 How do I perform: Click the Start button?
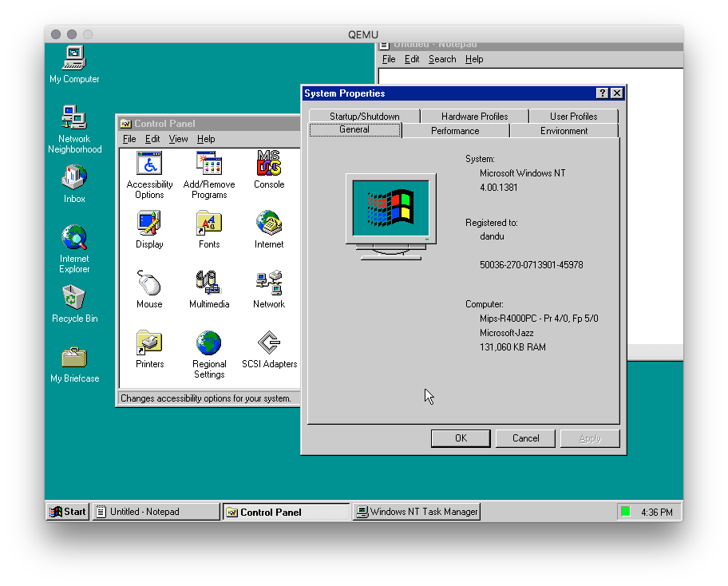(67, 511)
